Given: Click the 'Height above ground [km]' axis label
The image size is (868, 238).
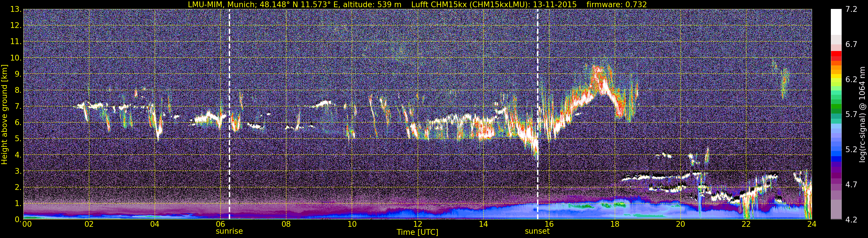Looking at the screenshot, I should pos(4,114).
